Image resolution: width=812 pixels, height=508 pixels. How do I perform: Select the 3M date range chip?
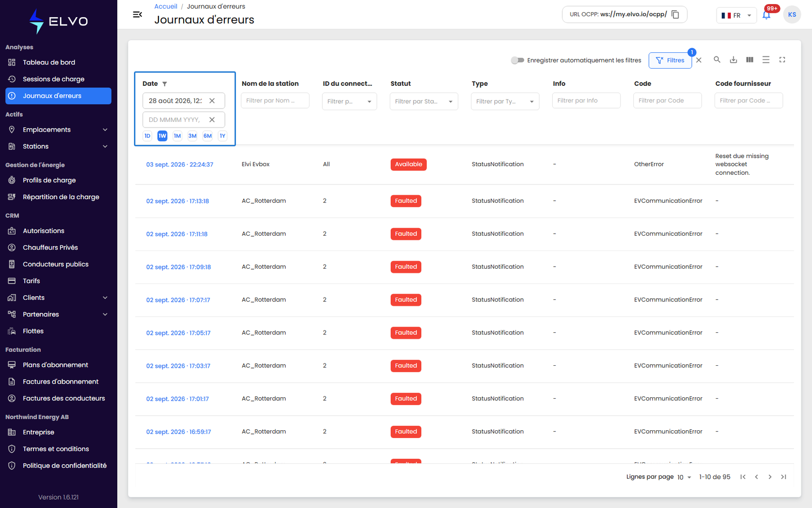click(x=192, y=136)
